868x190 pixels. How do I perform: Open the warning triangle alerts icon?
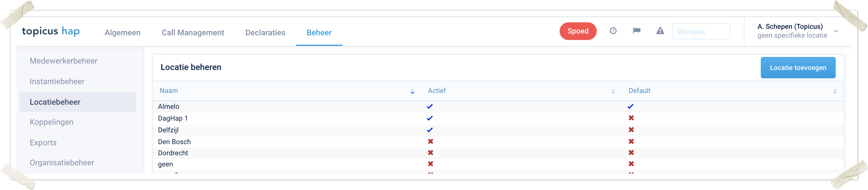click(x=660, y=31)
